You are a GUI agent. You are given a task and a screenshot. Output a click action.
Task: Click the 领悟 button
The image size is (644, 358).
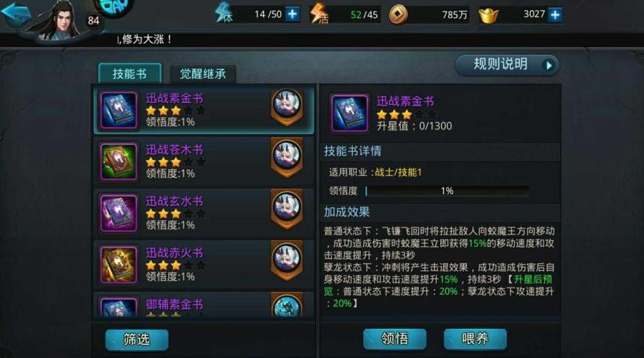click(394, 339)
